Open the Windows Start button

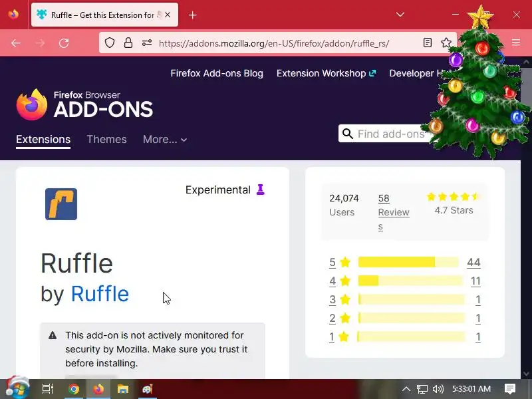[17, 388]
